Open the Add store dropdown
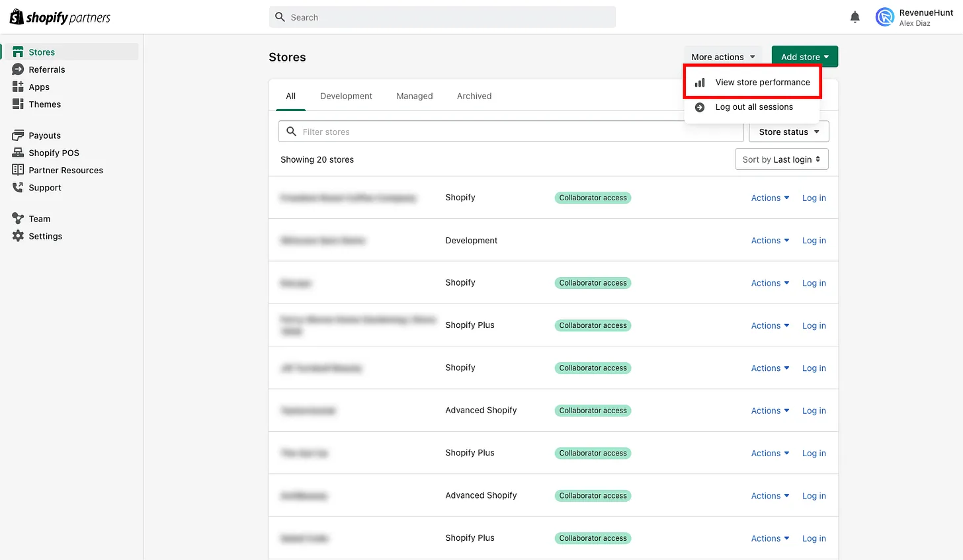The width and height of the screenshot is (963, 560). (x=804, y=57)
